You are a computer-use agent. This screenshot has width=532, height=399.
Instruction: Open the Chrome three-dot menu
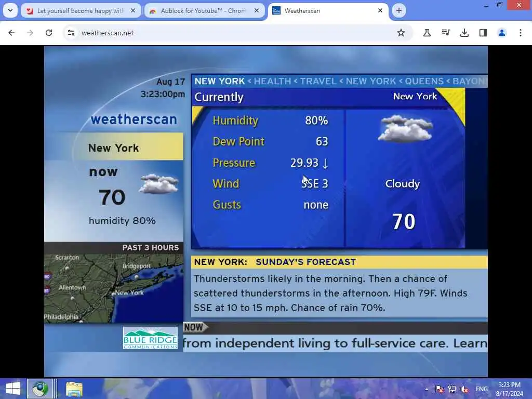click(x=521, y=33)
